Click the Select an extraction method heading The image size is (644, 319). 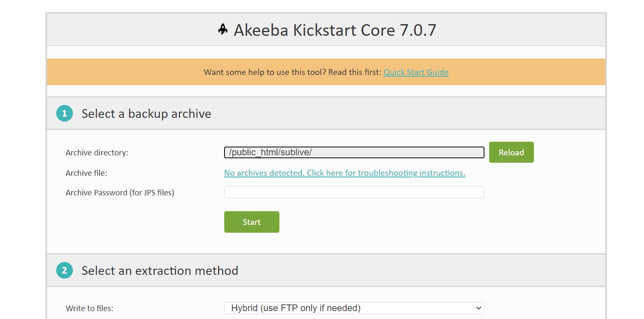[160, 271]
